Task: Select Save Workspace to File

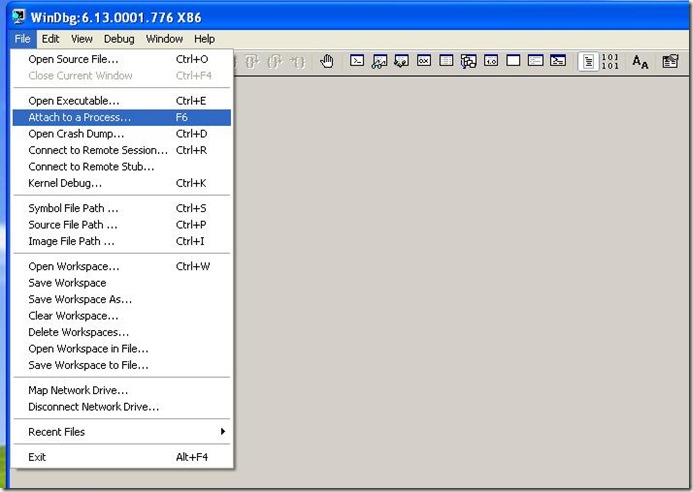Action: [122, 365]
